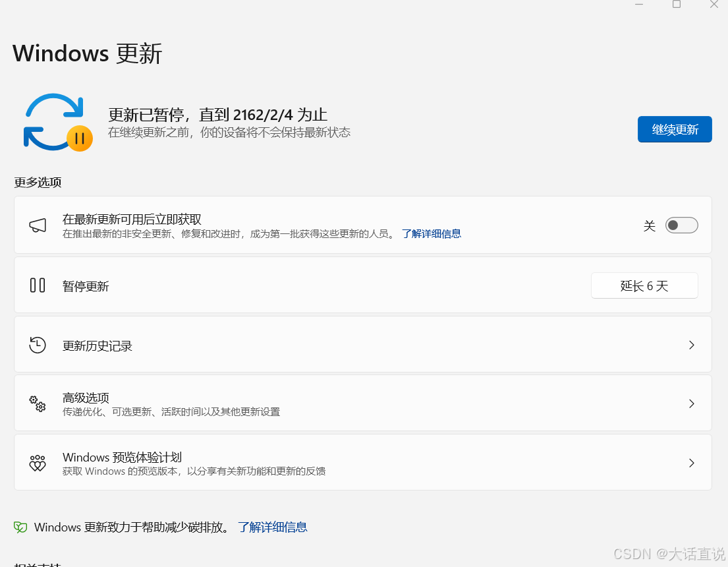Click the green leaf carbon emissions icon
This screenshot has width=728, height=567.
[20, 527]
